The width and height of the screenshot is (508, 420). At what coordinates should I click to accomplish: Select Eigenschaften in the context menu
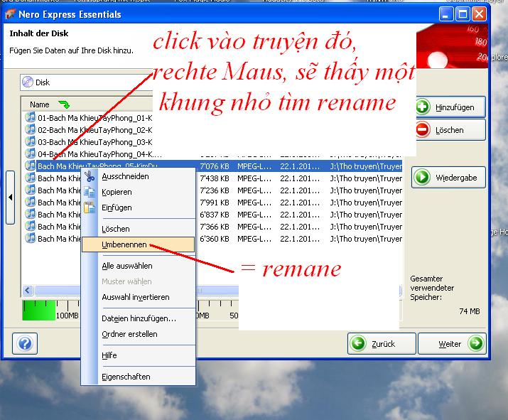click(126, 377)
